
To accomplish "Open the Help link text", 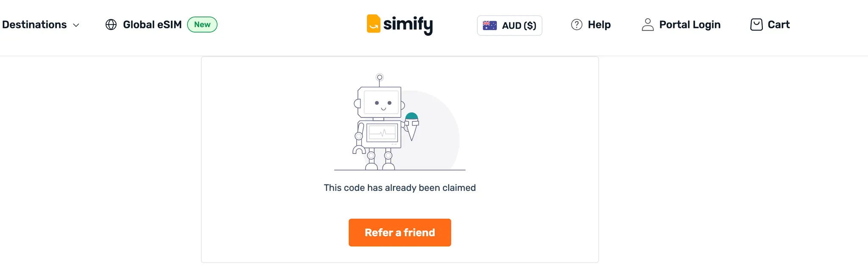I will click(599, 25).
